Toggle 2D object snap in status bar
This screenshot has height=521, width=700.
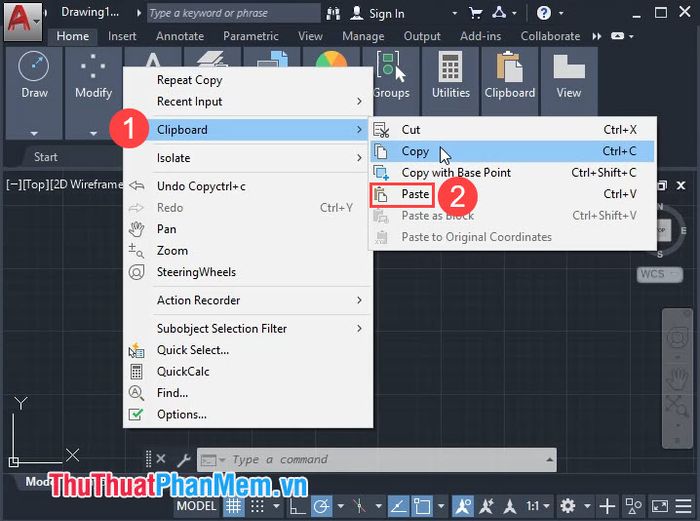click(422, 506)
